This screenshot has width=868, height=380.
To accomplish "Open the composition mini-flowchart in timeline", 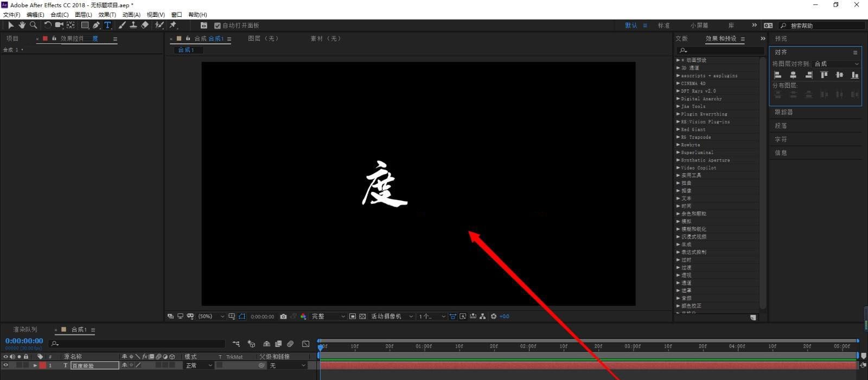I will pos(236,344).
